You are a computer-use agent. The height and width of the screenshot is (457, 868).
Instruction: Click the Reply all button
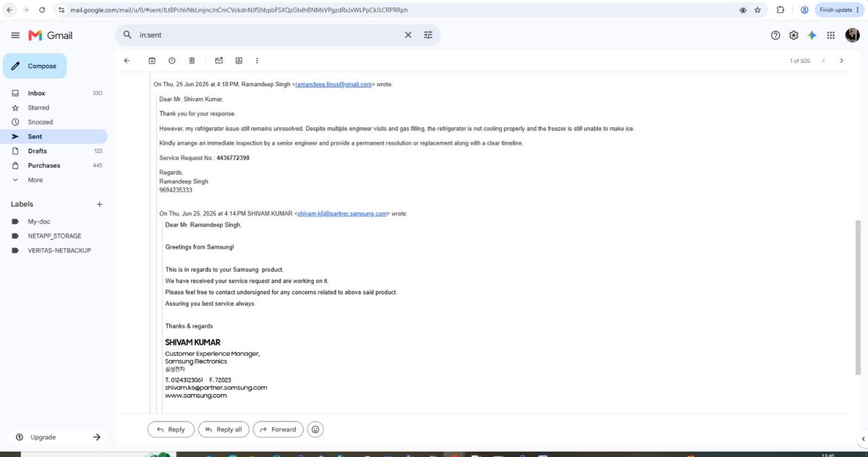(x=223, y=430)
